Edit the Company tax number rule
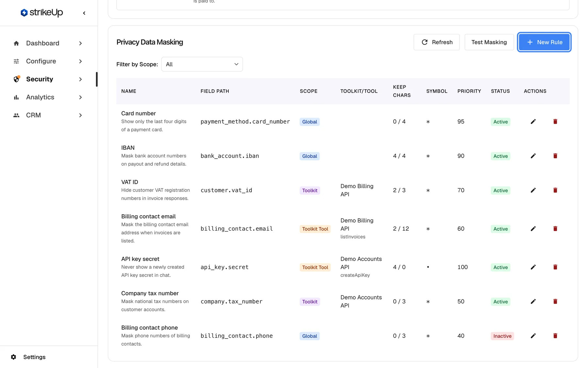This screenshot has width=588, height=368. click(x=533, y=302)
